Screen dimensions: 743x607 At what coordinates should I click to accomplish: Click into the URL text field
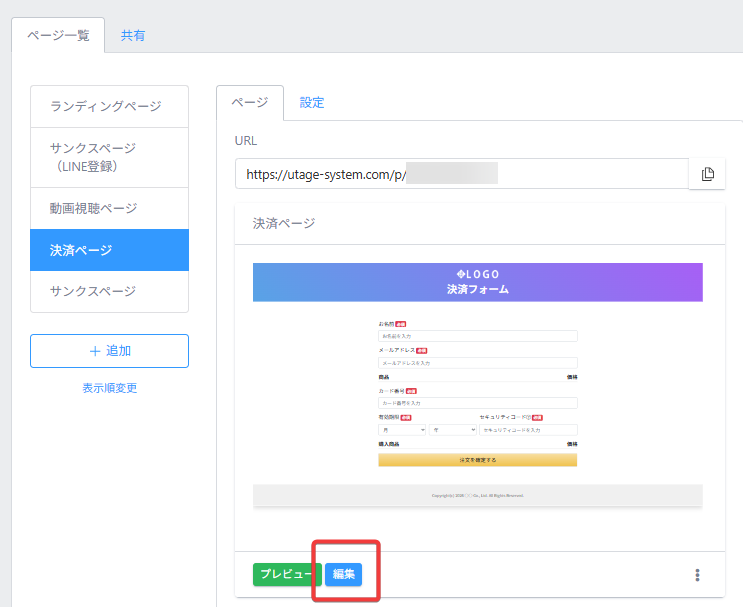pos(460,174)
